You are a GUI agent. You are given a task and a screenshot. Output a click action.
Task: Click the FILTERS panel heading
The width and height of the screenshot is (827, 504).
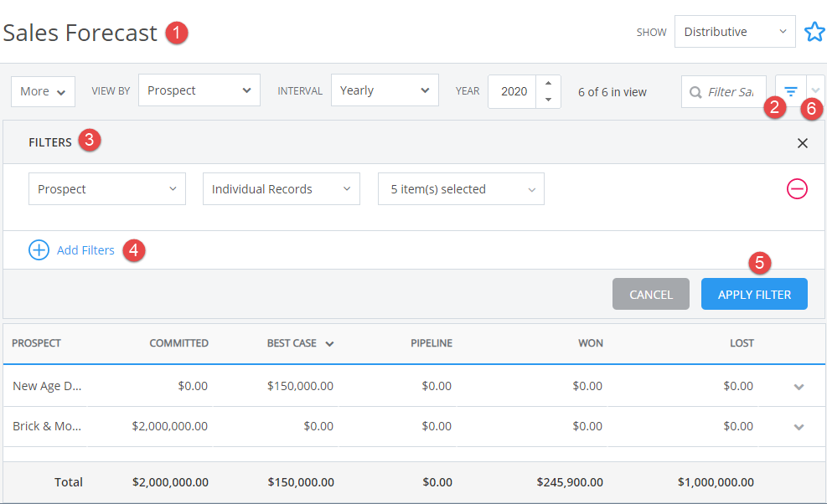point(50,142)
